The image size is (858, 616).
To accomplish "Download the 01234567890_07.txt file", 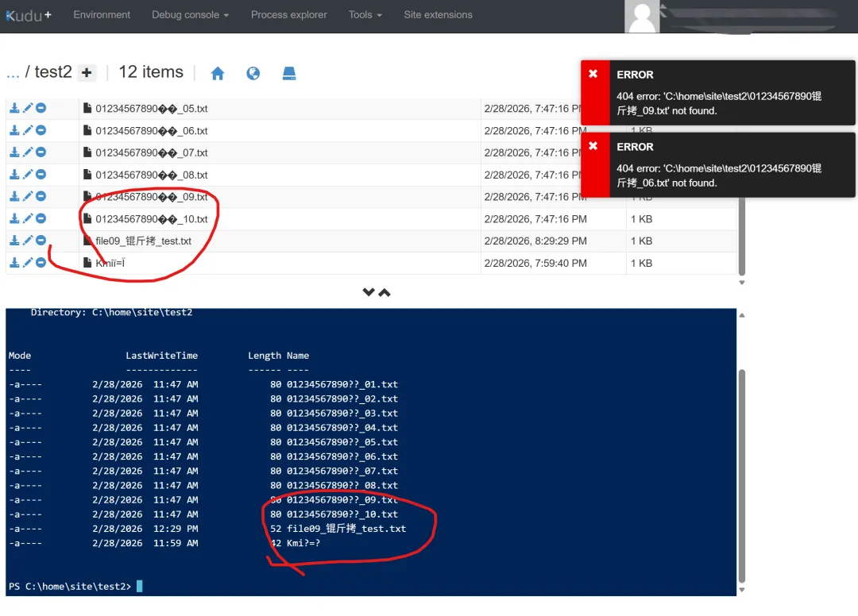I will (14, 152).
